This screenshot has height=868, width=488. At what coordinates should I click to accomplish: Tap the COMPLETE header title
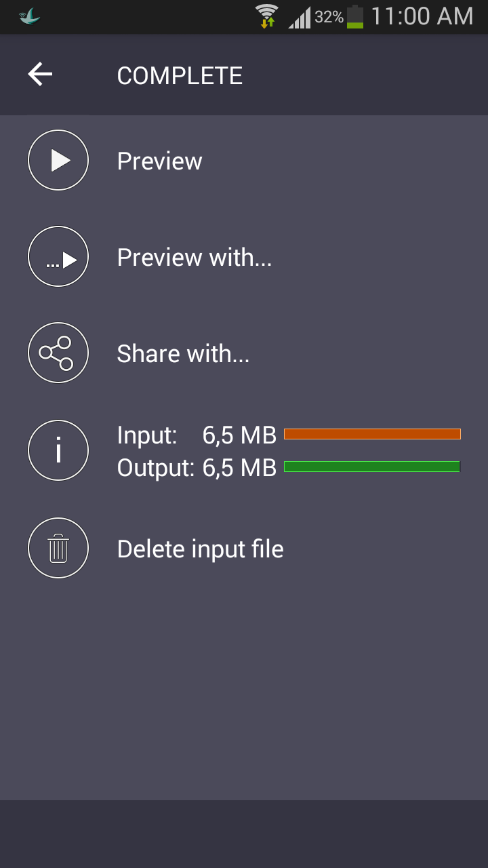(x=180, y=75)
